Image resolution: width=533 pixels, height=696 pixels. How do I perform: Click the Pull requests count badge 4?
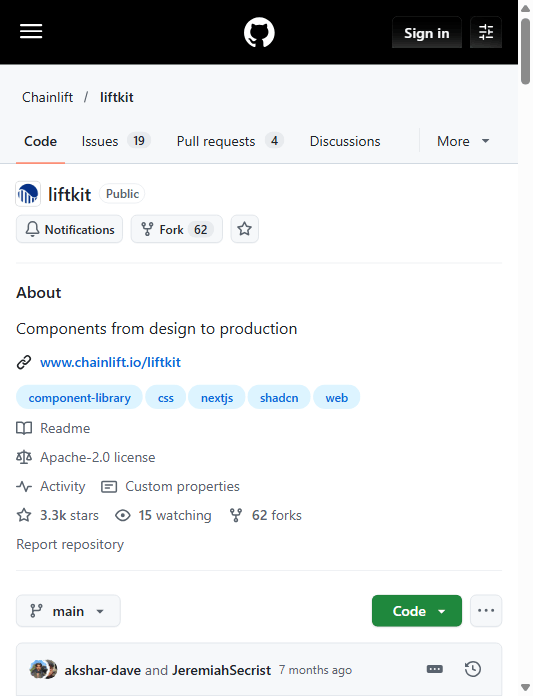pos(274,141)
